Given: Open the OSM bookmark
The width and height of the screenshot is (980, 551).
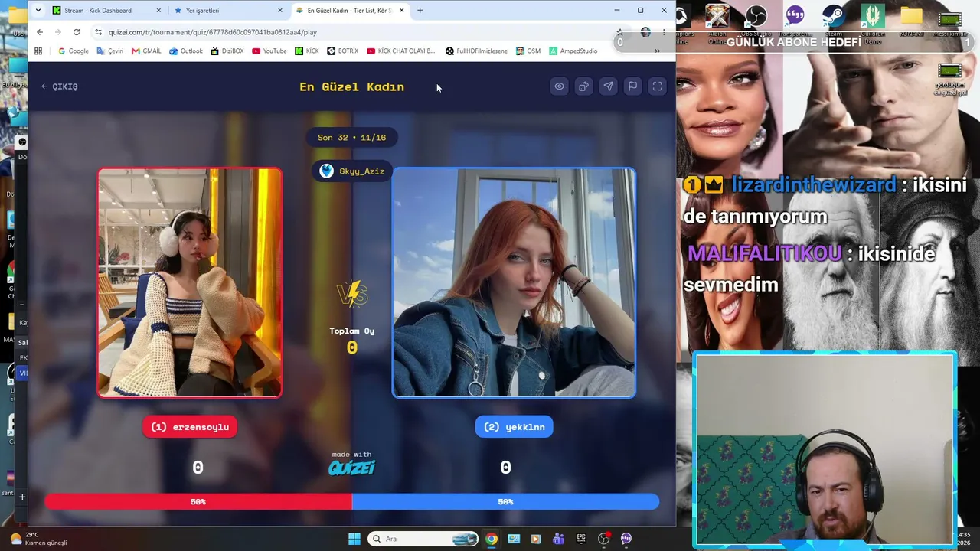Looking at the screenshot, I should [528, 51].
